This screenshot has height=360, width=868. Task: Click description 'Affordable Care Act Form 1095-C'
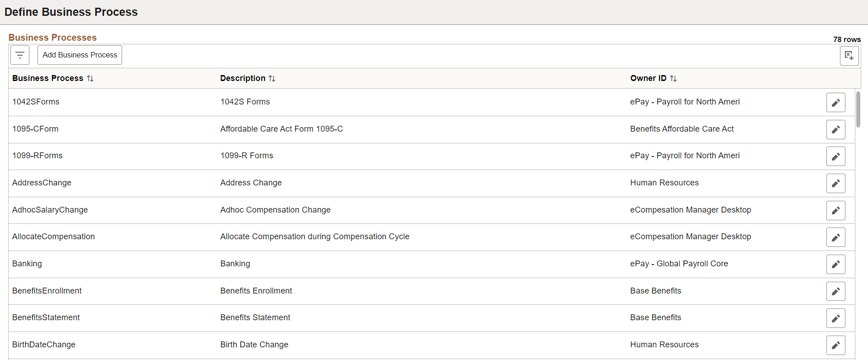(282, 129)
